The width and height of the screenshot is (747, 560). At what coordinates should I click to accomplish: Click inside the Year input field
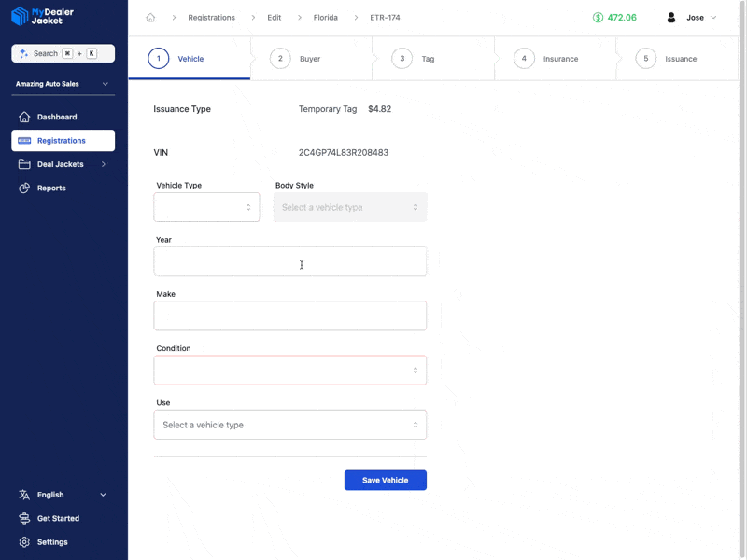[289, 261]
